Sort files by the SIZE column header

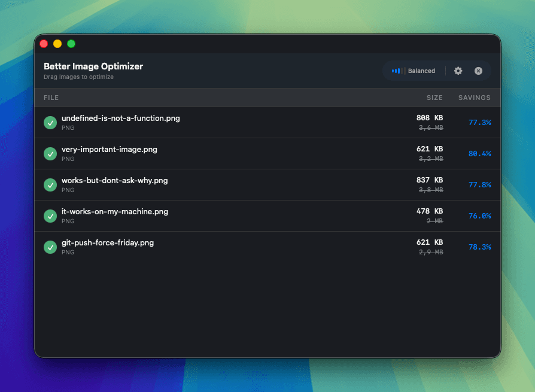[x=435, y=98]
